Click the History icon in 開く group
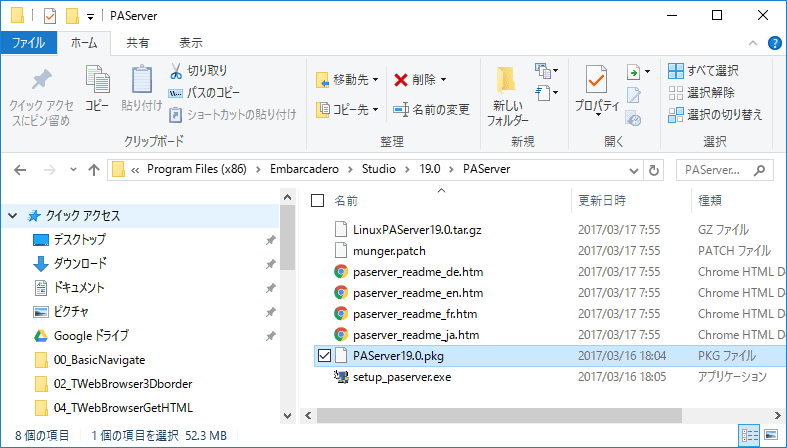The width and height of the screenshot is (787, 448). pos(633,119)
